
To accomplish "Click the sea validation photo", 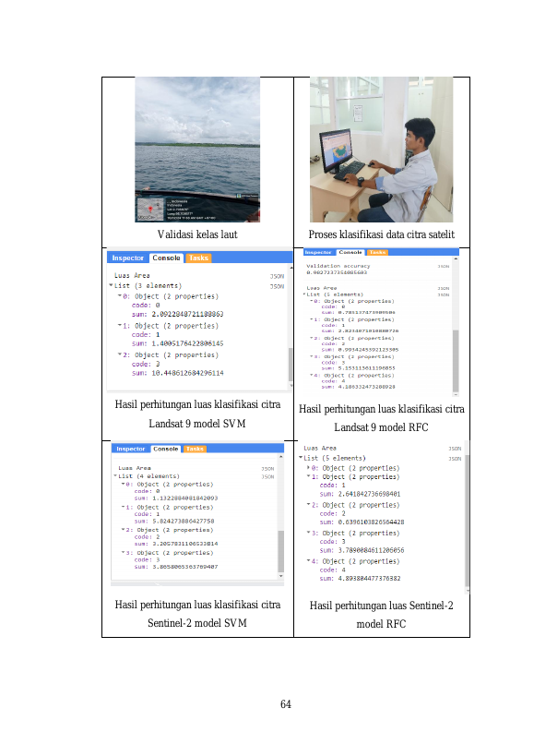I will coord(197,150).
